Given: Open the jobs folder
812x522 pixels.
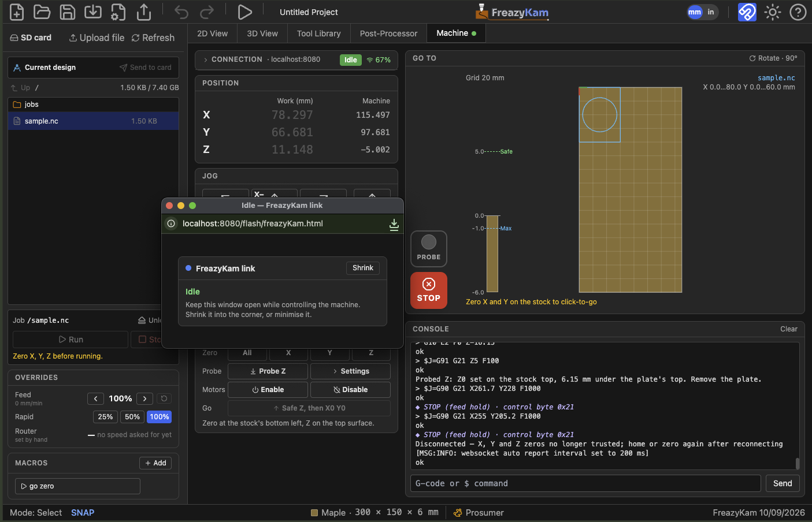Looking at the screenshot, I should click(x=93, y=105).
